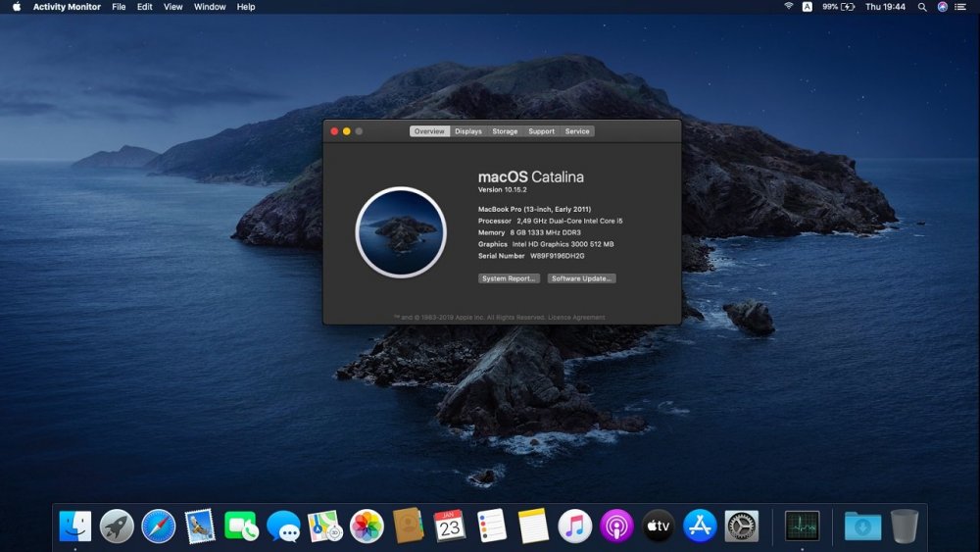Open Photos colorful flower icon
Viewport: 980px width, 552px height.
point(367,526)
